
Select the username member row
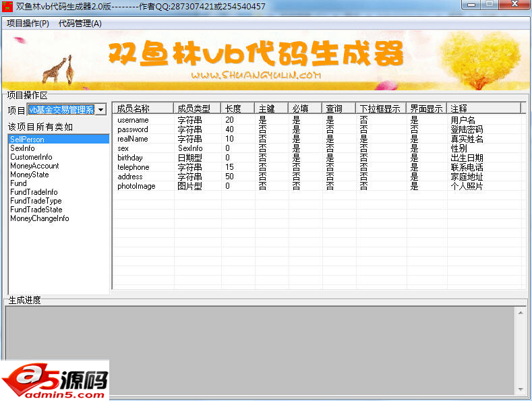(x=317, y=120)
